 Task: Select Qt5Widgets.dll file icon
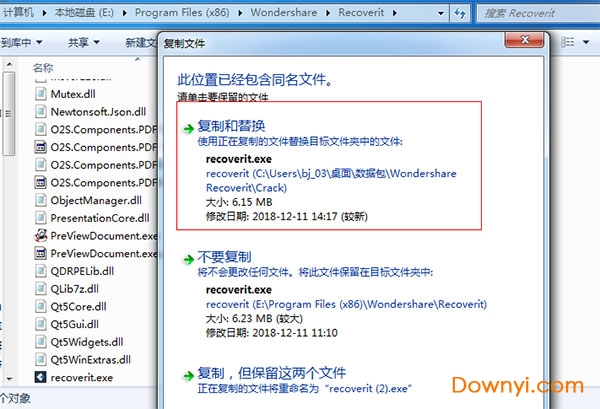41,342
